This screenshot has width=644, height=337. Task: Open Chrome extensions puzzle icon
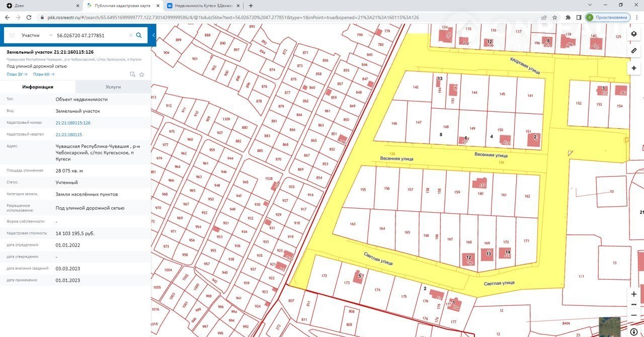click(568, 17)
